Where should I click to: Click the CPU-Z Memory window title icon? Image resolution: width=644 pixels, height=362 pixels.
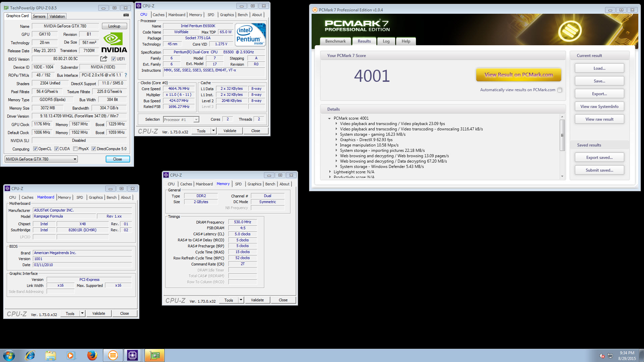(166, 175)
